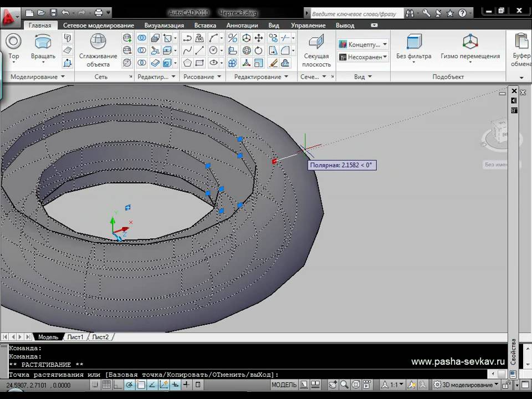This screenshot has width=532, height=399.
Task: Expand the Моделирование panel
Action: (x=37, y=76)
